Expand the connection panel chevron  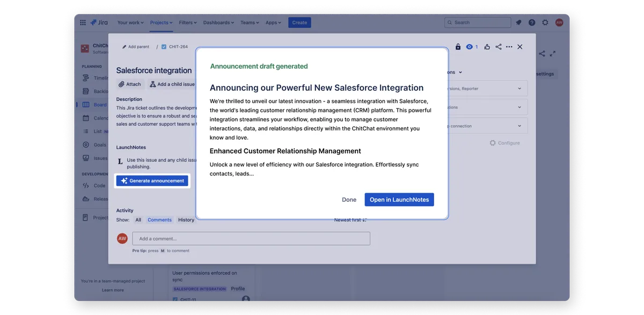(519, 126)
